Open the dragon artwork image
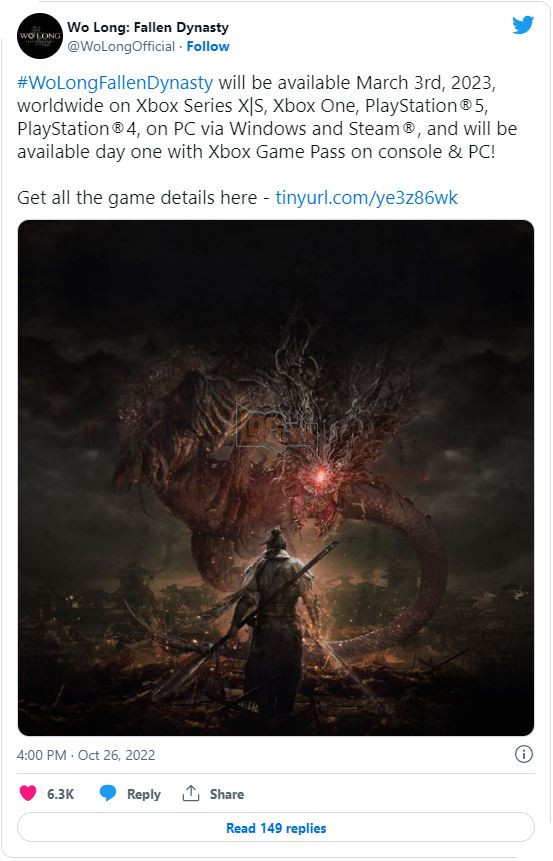Screen dimensions: 553x861 [x=276, y=478]
